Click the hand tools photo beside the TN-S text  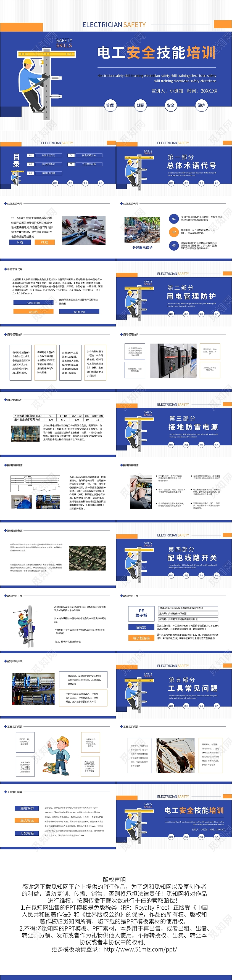84,230
